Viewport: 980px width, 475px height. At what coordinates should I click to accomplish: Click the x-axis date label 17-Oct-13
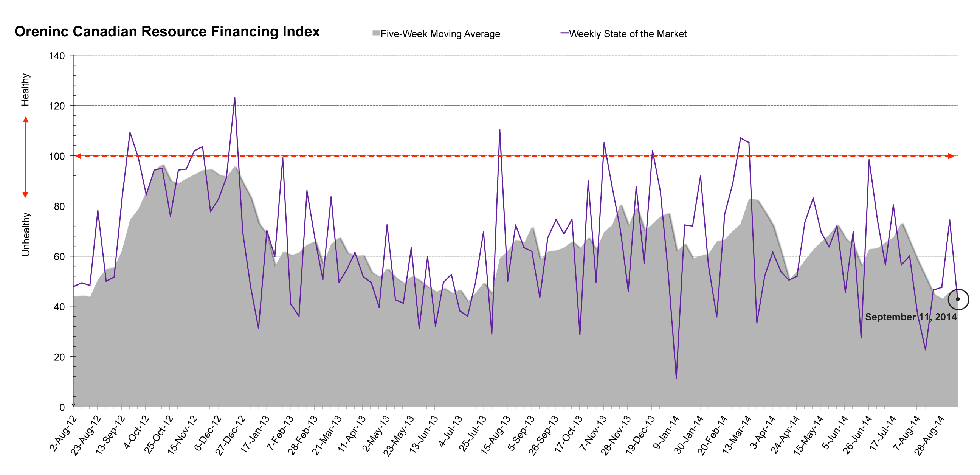[x=568, y=434]
